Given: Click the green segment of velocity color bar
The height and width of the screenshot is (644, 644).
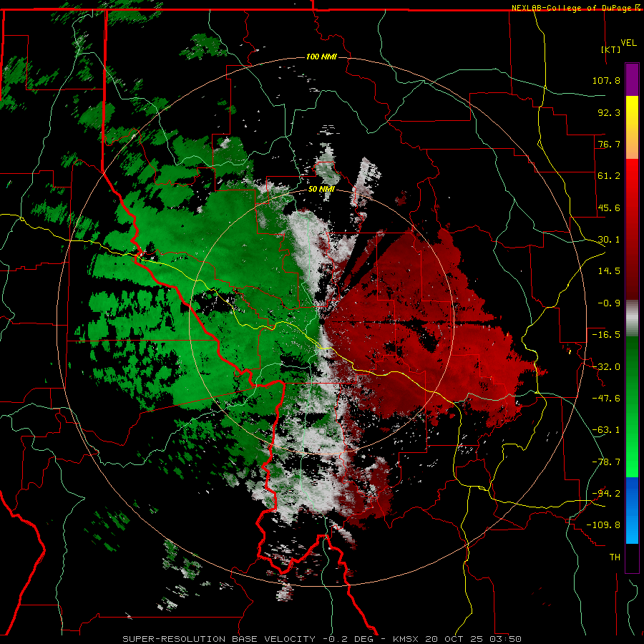Looking at the screenshot, I should pyautogui.click(x=632, y=406).
